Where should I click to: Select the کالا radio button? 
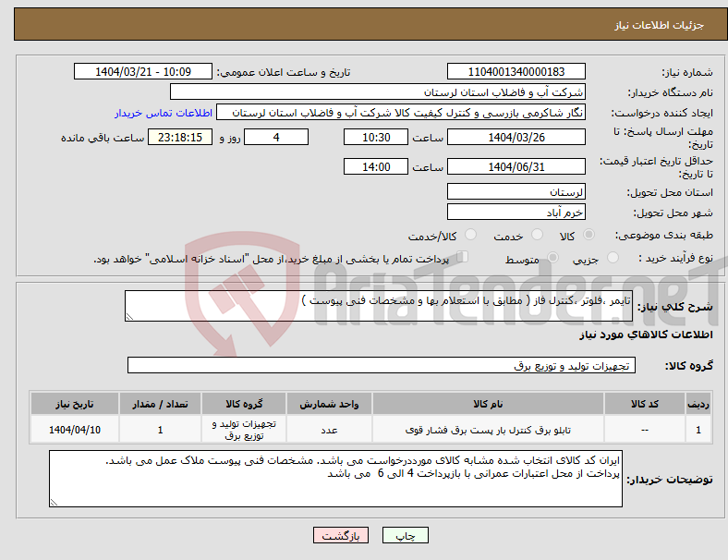pyautogui.click(x=588, y=235)
